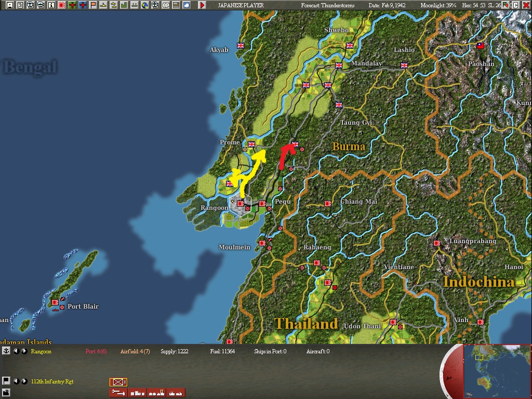Click the Forecast: Thunderstorms text
This screenshot has width=532, height=399.
328,5
